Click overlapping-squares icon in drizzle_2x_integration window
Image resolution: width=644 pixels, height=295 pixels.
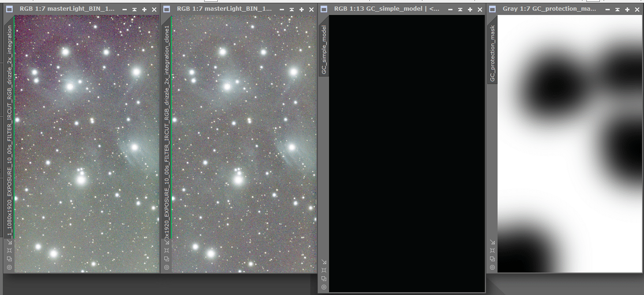tap(9, 258)
